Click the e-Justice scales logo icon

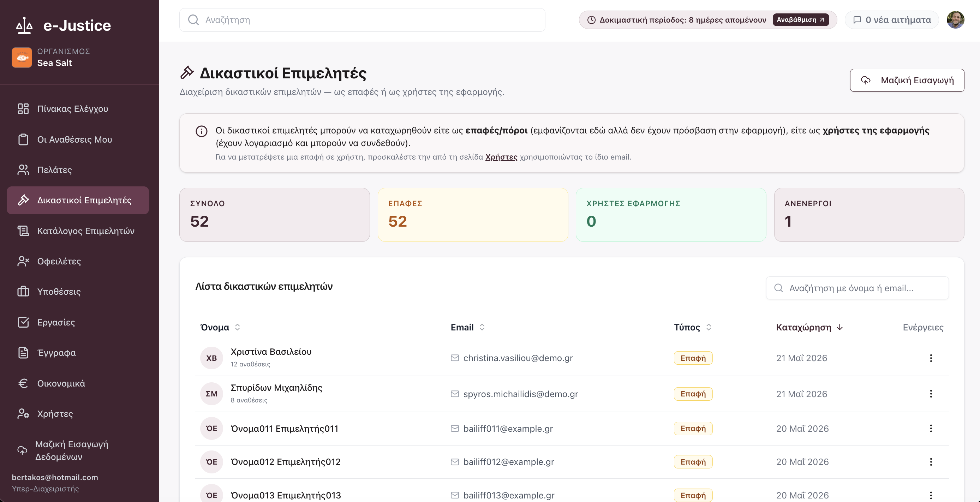[24, 25]
